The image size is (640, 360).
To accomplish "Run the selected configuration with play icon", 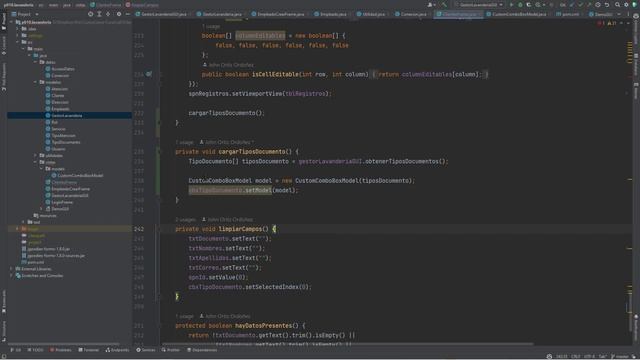I will pos(511,5).
